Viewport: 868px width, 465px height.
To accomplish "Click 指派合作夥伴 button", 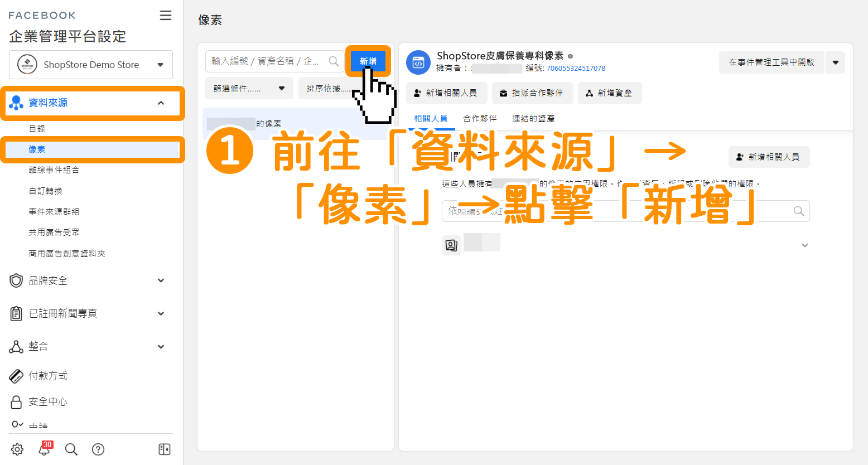I will coord(532,93).
